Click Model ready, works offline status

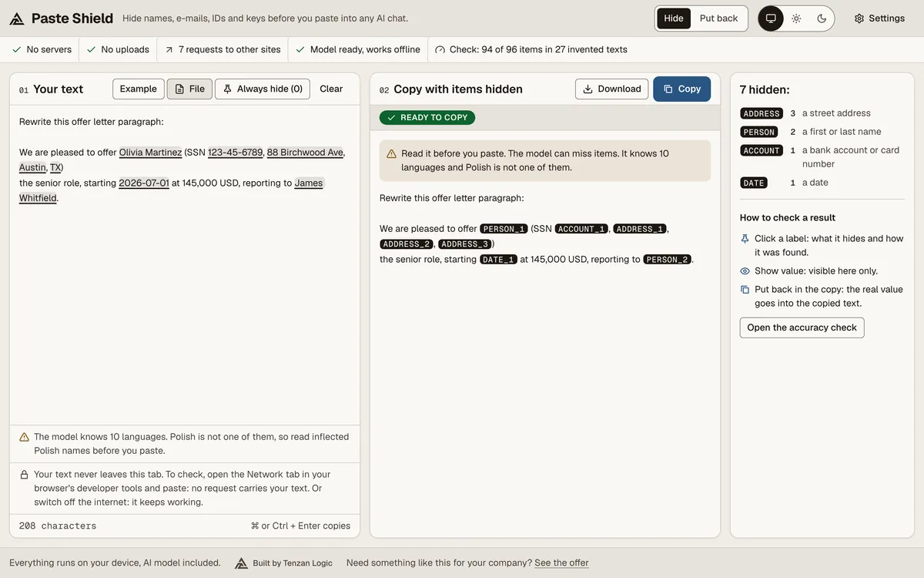coord(358,49)
